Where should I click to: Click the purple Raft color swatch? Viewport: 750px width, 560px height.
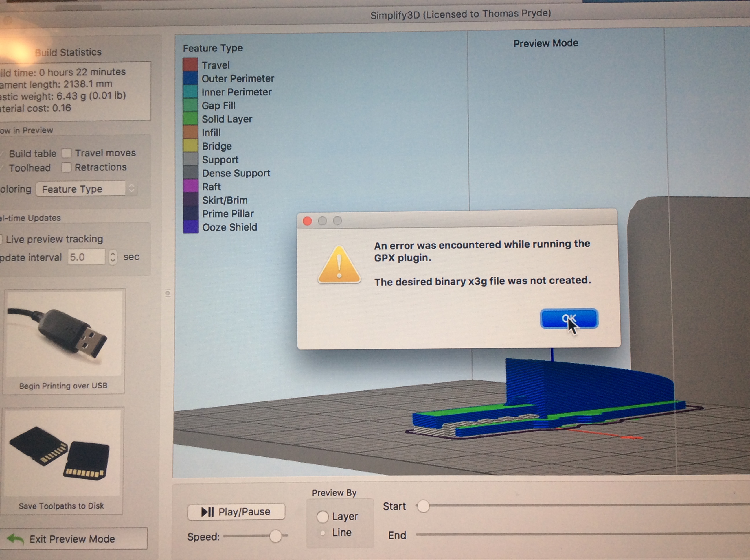[191, 186]
